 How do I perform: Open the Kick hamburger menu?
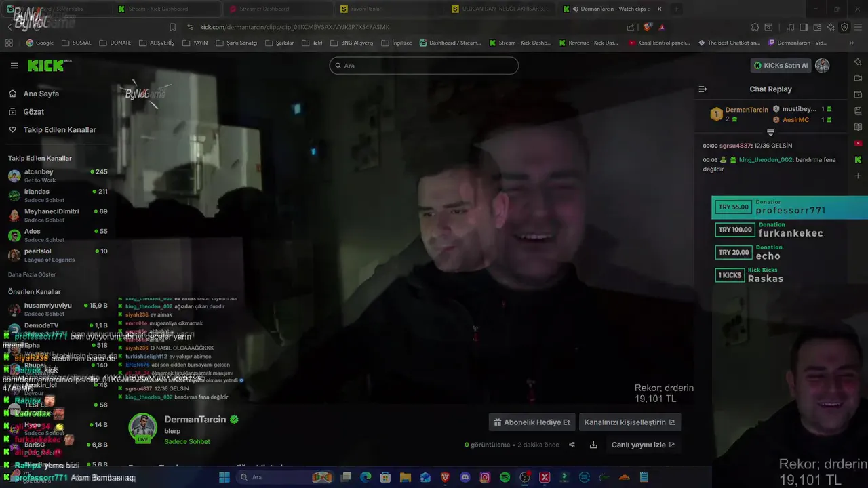tap(14, 66)
